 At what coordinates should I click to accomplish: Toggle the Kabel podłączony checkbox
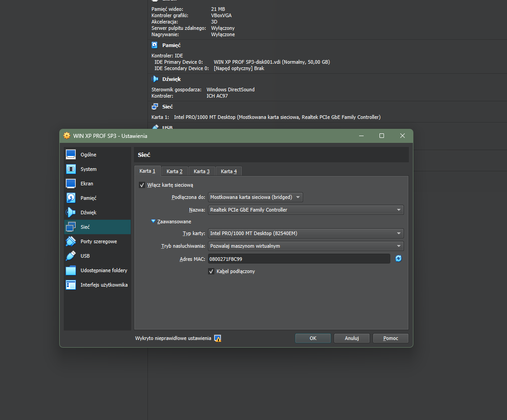211,271
